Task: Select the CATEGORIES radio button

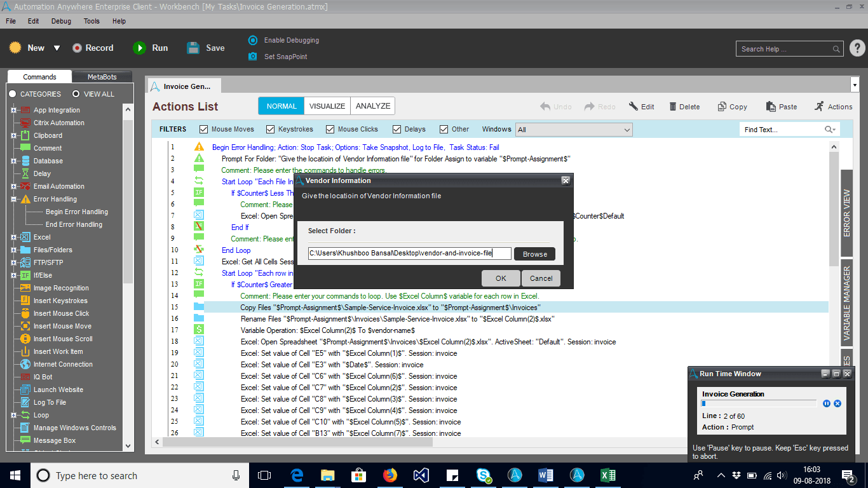Action: click(13, 94)
